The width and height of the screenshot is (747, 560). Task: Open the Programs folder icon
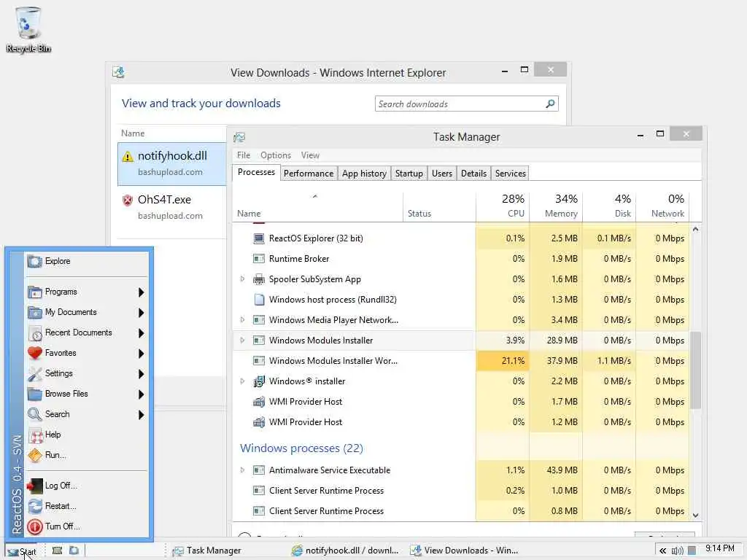point(35,292)
